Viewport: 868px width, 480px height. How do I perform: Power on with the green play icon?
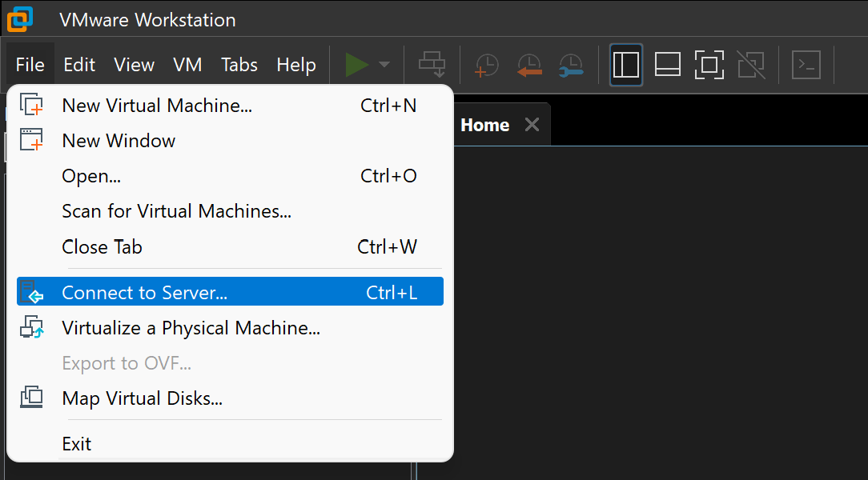coord(357,65)
